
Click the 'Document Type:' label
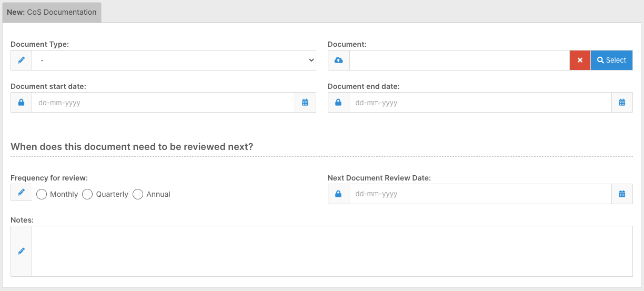click(39, 44)
